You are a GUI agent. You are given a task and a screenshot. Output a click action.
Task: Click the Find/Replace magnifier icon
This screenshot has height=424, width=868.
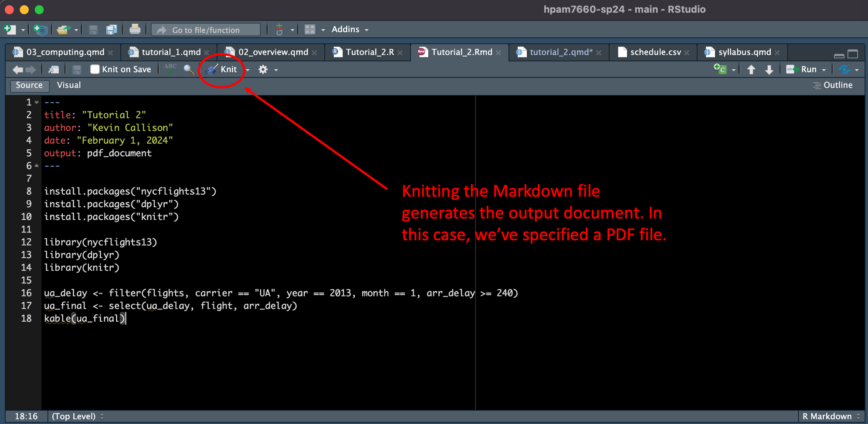[189, 70]
